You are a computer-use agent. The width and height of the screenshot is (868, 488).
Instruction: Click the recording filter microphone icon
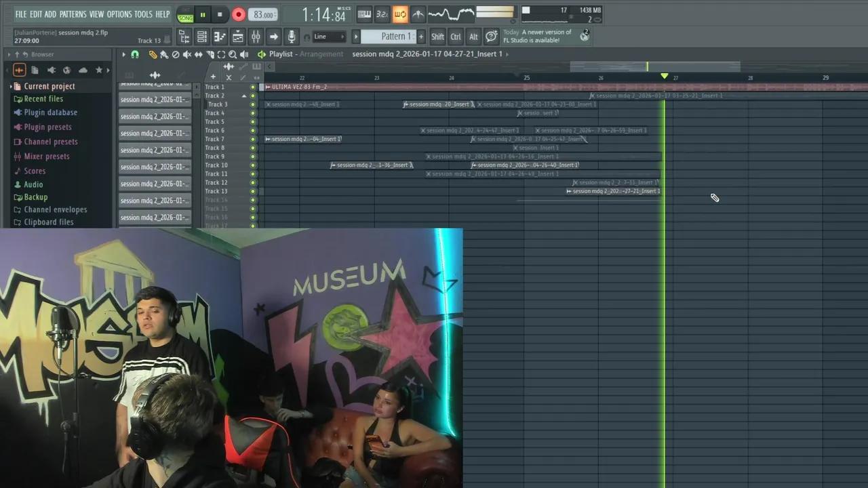point(291,37)
